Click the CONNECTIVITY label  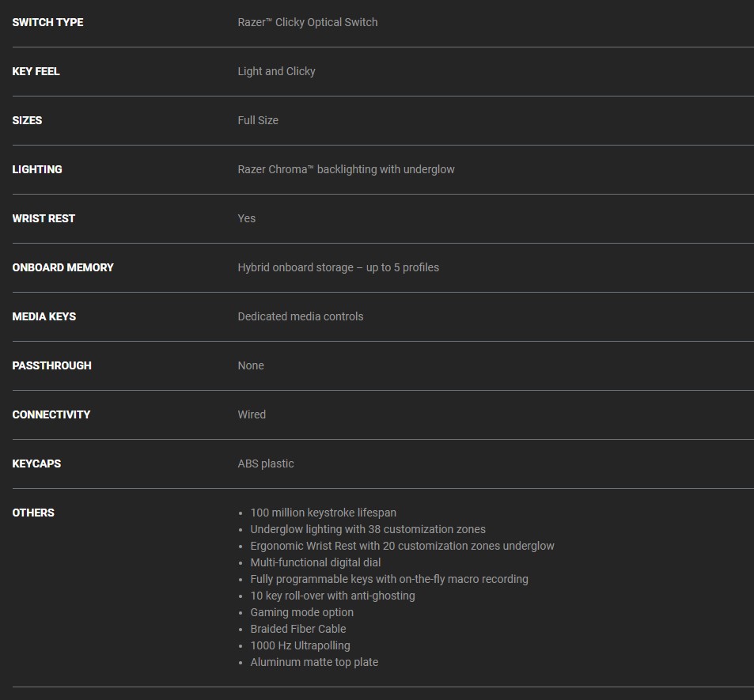51,414
